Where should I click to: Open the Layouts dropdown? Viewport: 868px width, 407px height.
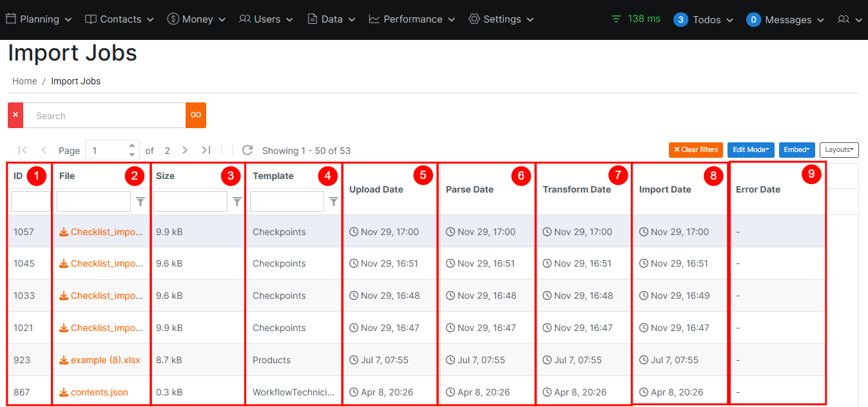tap(839, 150)
